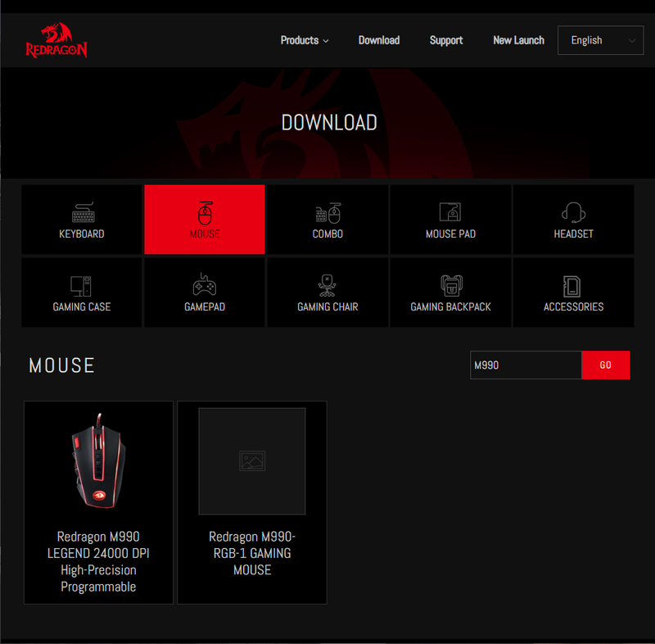
Task: Open the Redragon M990-RGB-1 GAMING MOUSE title
Action: tap(252, 553)
